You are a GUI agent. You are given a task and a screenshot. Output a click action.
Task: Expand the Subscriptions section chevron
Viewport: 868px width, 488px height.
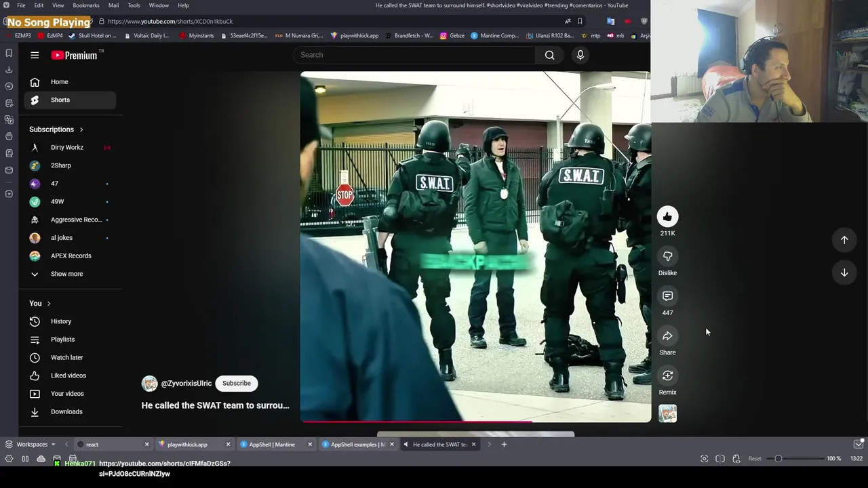[x=81, y=129]
